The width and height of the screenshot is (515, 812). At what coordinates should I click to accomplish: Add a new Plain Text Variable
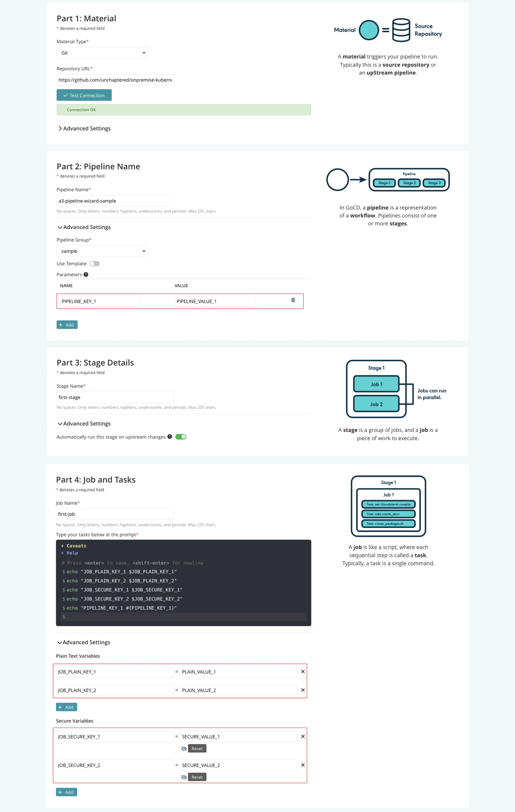click(x=67, y=707)
